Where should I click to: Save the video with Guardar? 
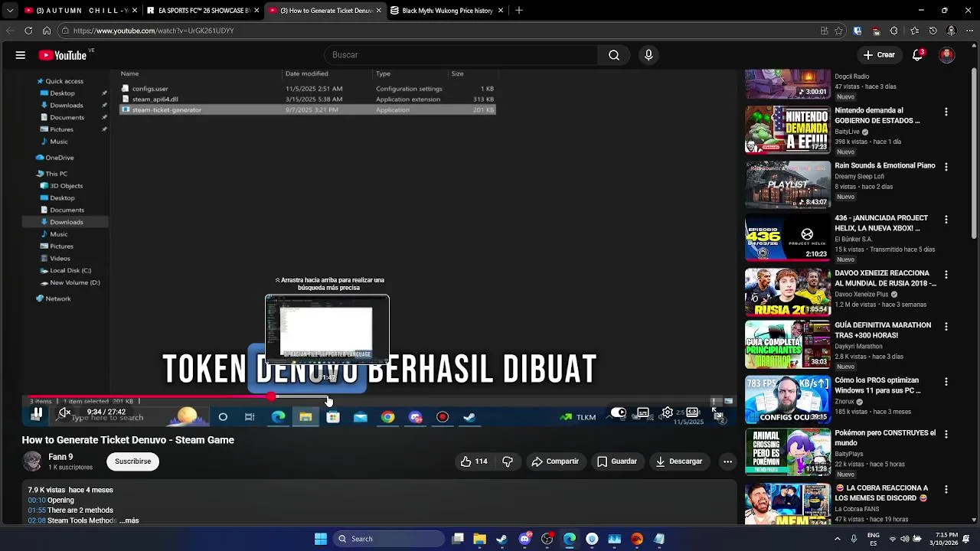click(x=617, y=461)
